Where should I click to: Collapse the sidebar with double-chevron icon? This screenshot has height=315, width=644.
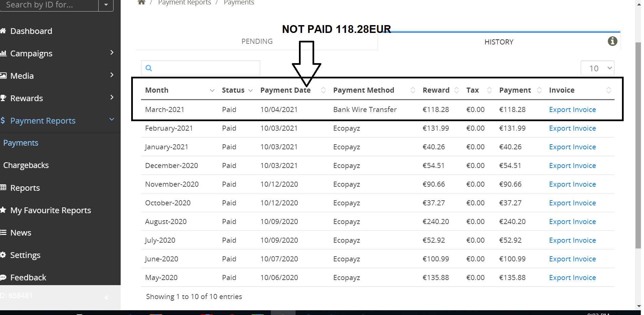(x=106, y=298)
